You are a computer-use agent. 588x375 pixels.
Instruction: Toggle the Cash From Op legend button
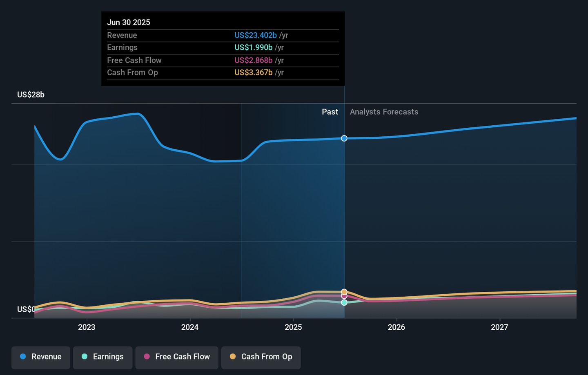point(261,357)
